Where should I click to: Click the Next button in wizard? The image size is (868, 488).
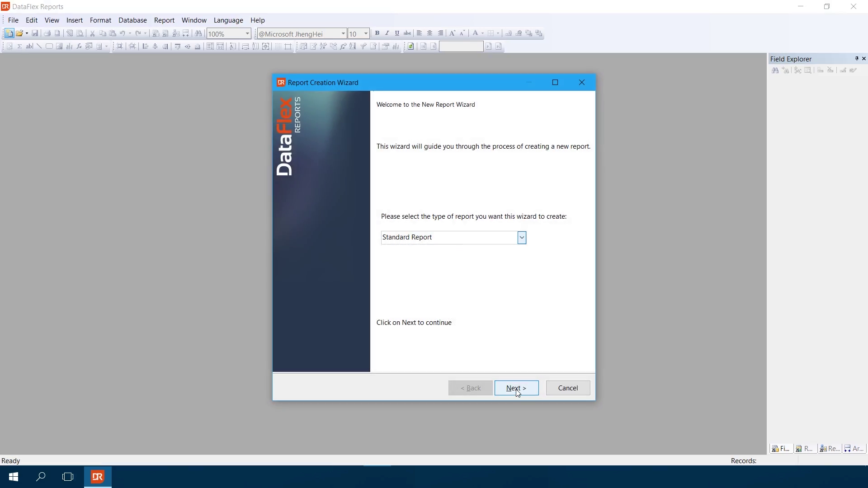516,388
